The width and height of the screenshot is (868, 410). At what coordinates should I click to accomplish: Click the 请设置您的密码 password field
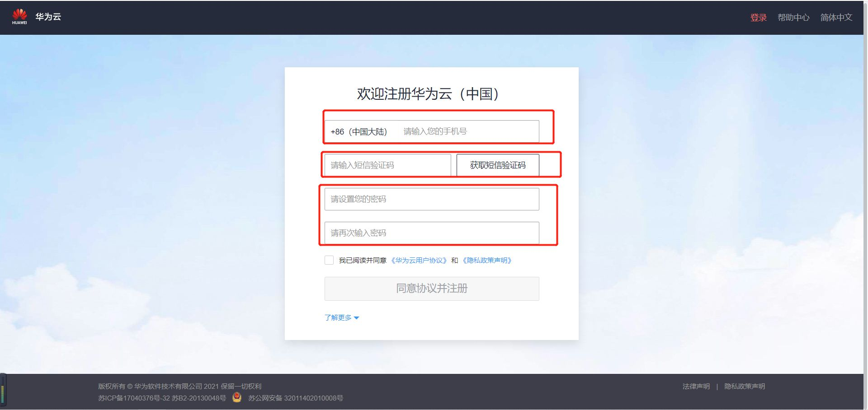[431, 199]
